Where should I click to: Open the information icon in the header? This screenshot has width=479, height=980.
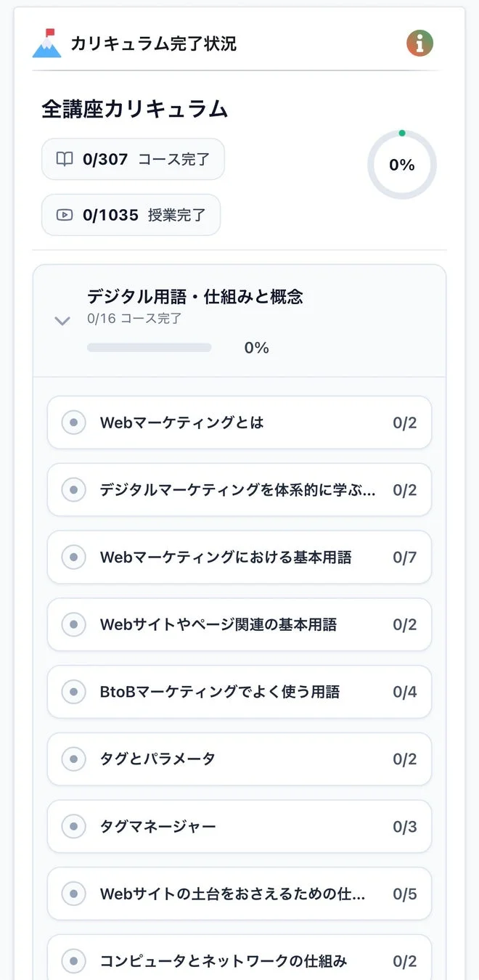point(419,43)
